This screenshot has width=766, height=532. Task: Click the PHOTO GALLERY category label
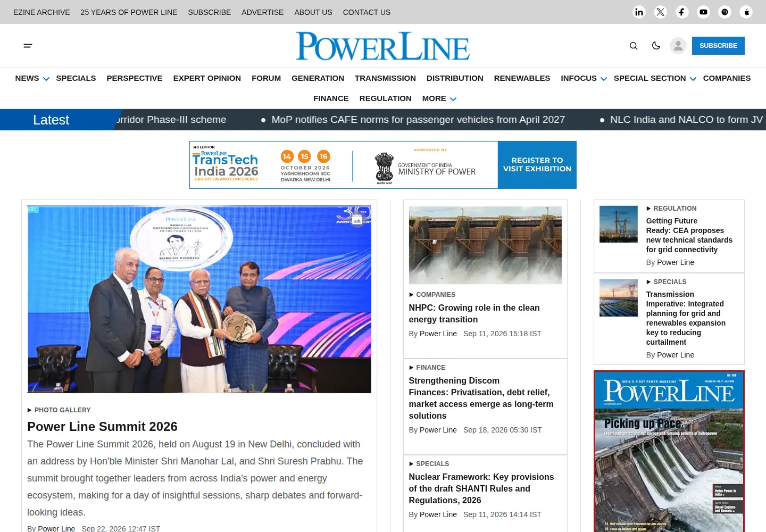(62, 410)
